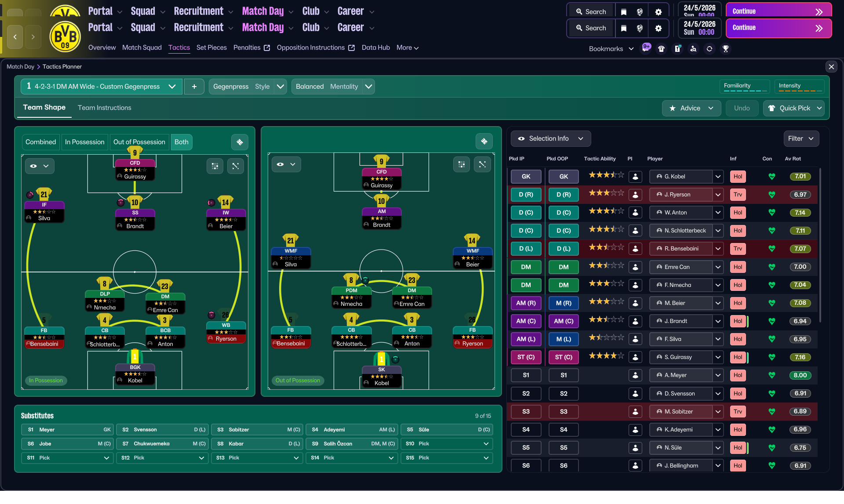Click the condition heart icon for W. Anton
Screen dimensions: 844x504
coord(771,213)
